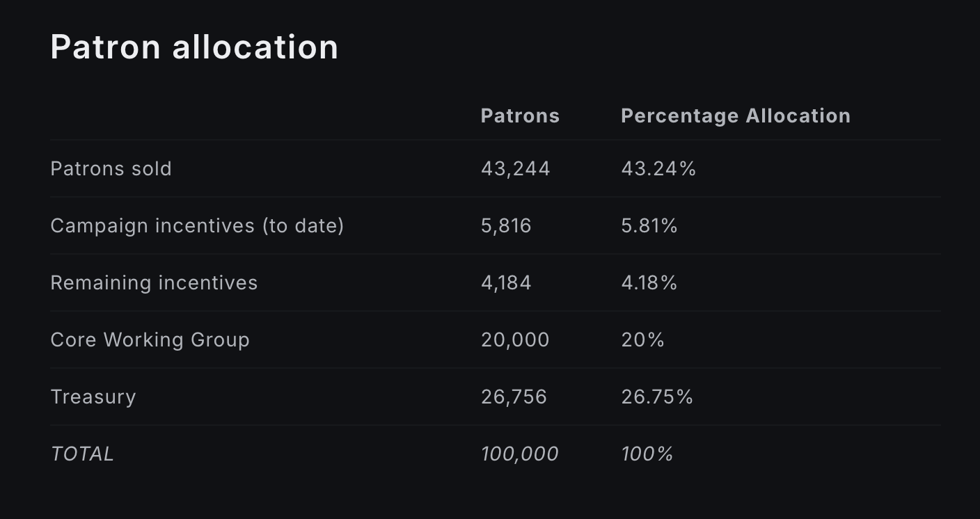The width and height of the screenshot is (980, 519).
Task: Click the 26.75% percentage cell
Action: click(656, 397)
